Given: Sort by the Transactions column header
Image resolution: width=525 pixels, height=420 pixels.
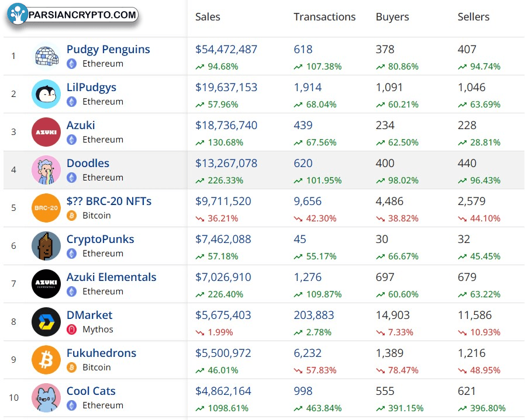Looking at the screenshot, I should (324, 17).
